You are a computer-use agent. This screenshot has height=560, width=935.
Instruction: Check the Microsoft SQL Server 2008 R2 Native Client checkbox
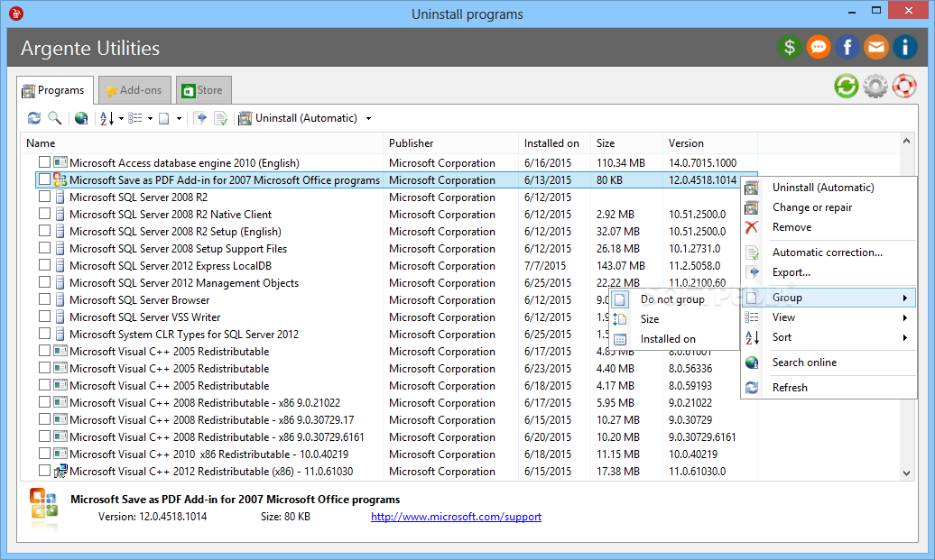click(45, 214)
